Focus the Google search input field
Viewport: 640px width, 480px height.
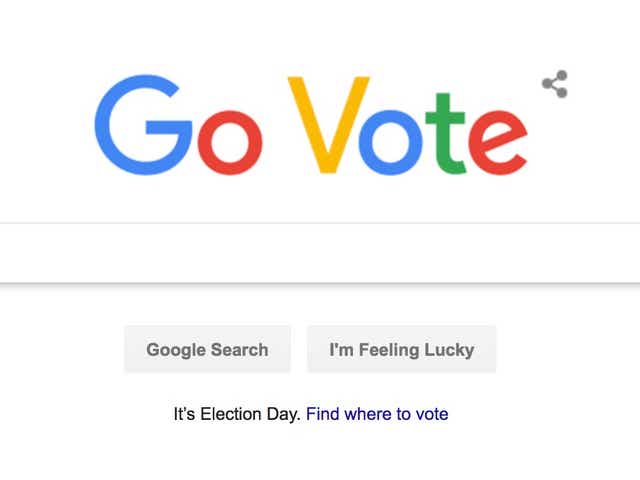coord(320,252)
